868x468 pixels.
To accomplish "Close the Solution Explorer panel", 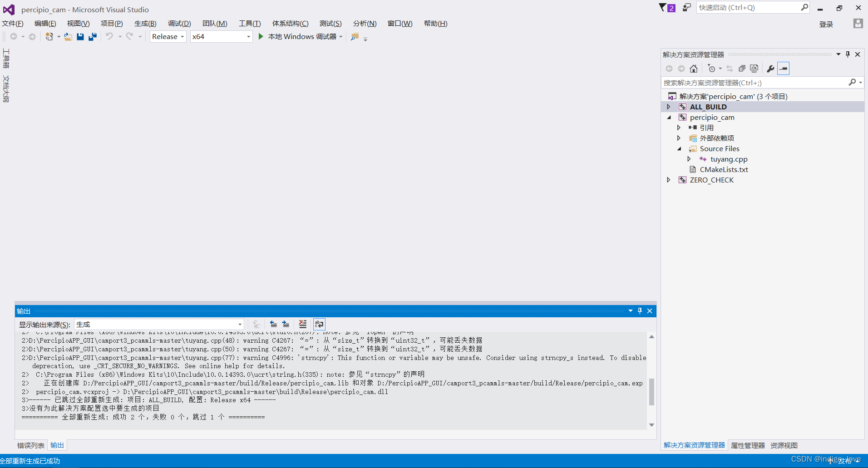I will tap(858, 54).
